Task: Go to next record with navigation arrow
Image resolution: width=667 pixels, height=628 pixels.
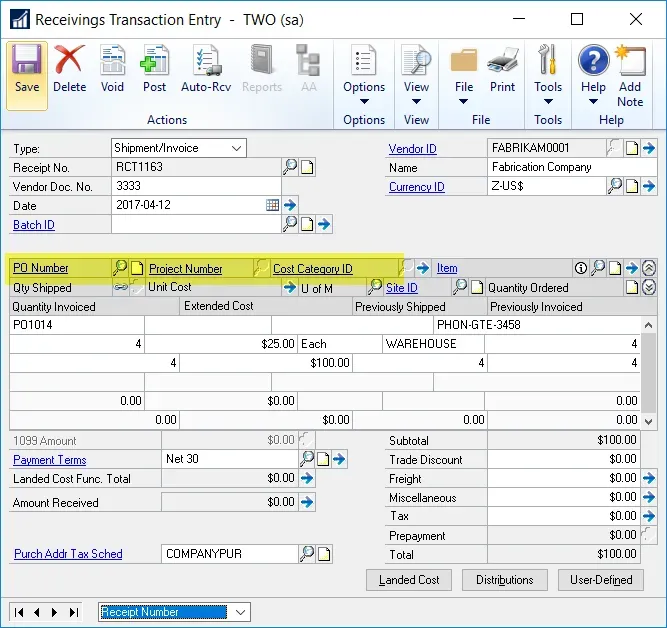Action: click(x=54, y=612)
